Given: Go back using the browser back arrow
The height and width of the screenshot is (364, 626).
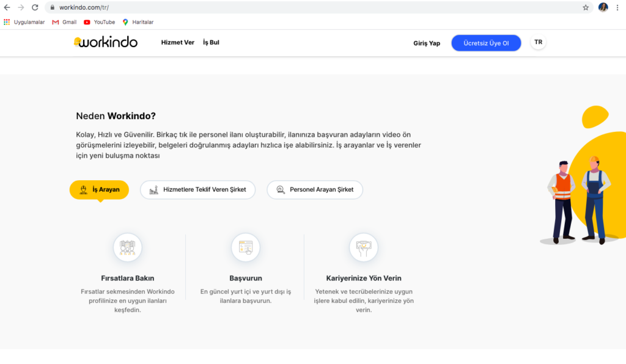Looking at the screenshot, I should click(7, 7).
